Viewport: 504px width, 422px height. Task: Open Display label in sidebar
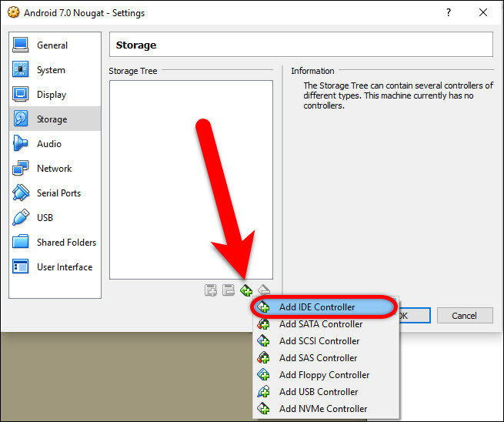[52, 95]
